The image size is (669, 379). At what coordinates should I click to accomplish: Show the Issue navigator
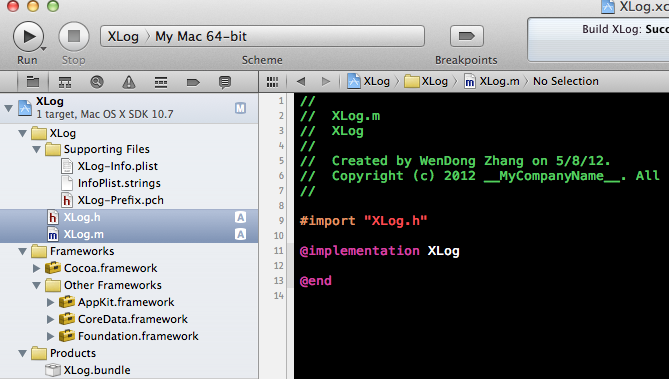click(x=128, y=82)
